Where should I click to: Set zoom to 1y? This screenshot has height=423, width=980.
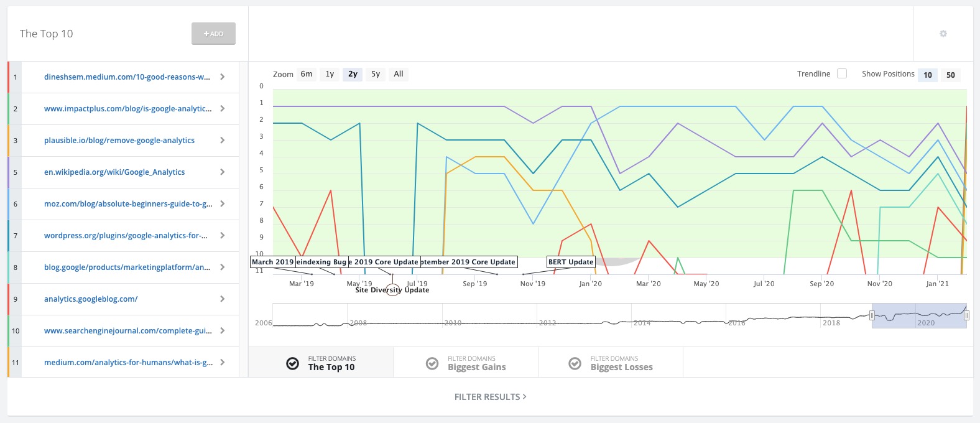pos(330,74)
